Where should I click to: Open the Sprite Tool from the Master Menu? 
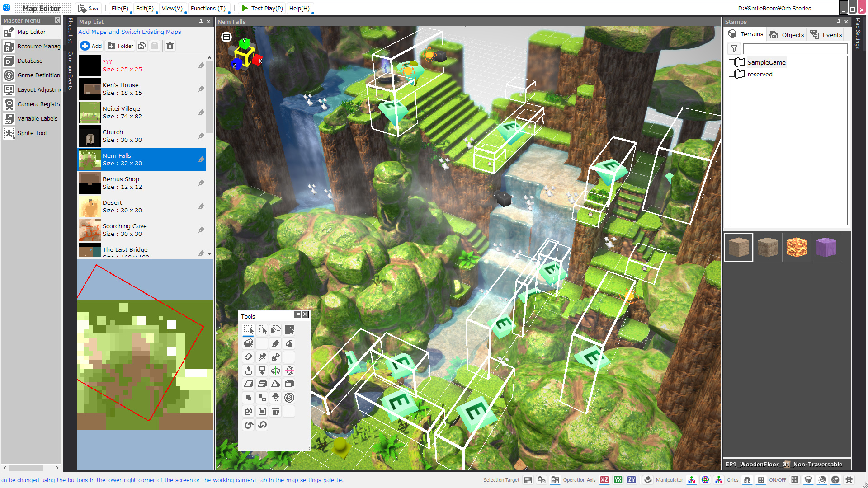(x=32, y=133)
